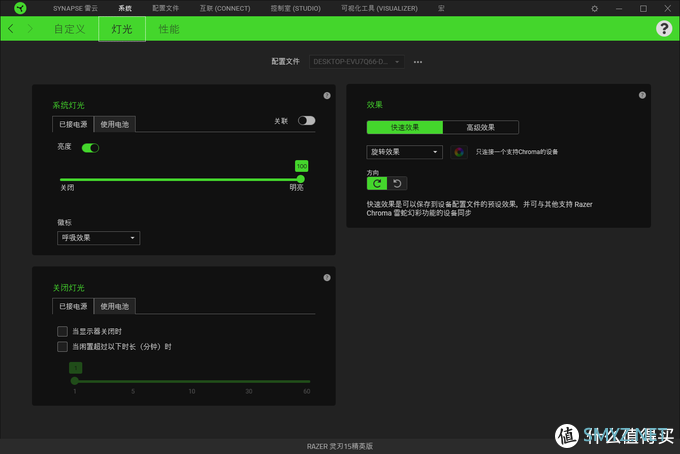Choose the 快速效果 button
680x454 pixels.
coord(405,127)
